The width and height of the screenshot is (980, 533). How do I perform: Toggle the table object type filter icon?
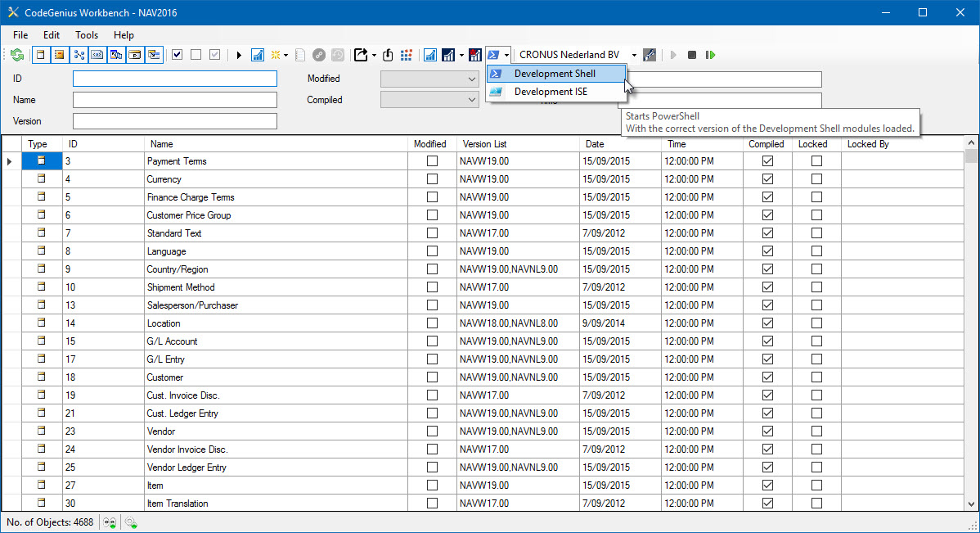41,55
